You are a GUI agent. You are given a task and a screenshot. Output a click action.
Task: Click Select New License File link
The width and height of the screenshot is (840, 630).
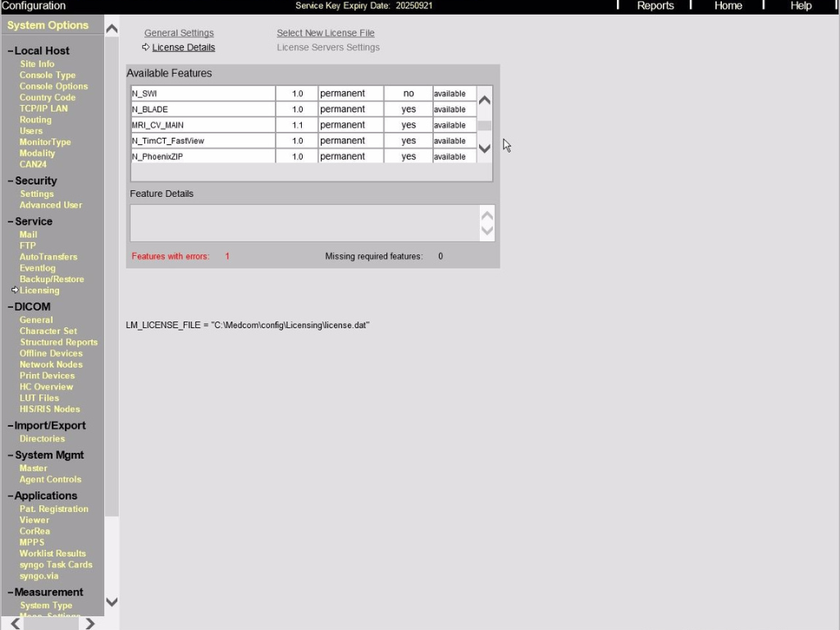click(x=325, y=33)
